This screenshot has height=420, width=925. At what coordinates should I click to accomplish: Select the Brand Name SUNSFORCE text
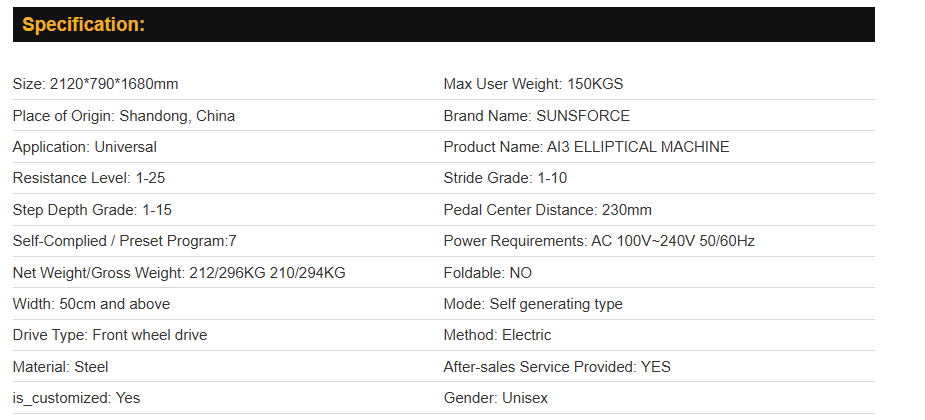point(537,116)
